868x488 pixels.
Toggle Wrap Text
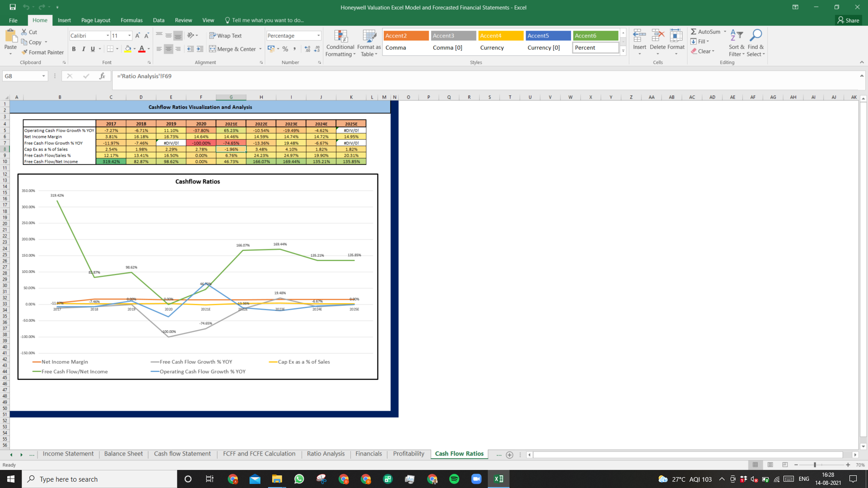click(226, 36)
